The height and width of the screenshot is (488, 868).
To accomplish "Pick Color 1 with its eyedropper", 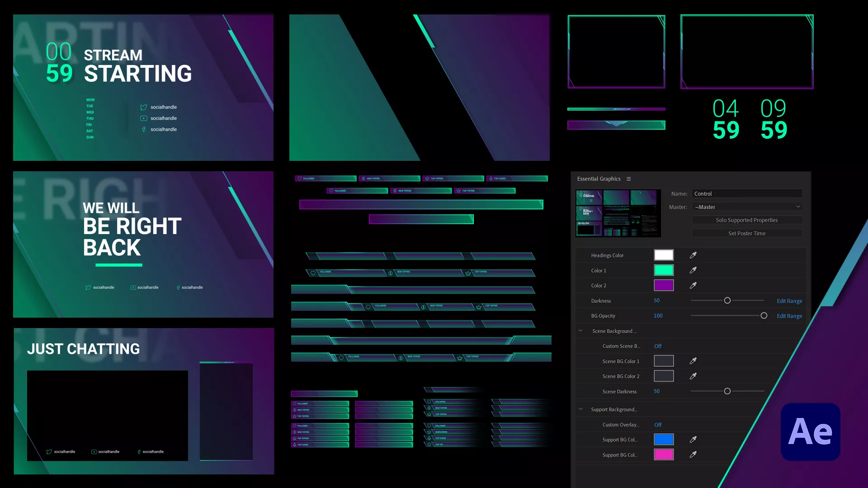I will point(693,270).
